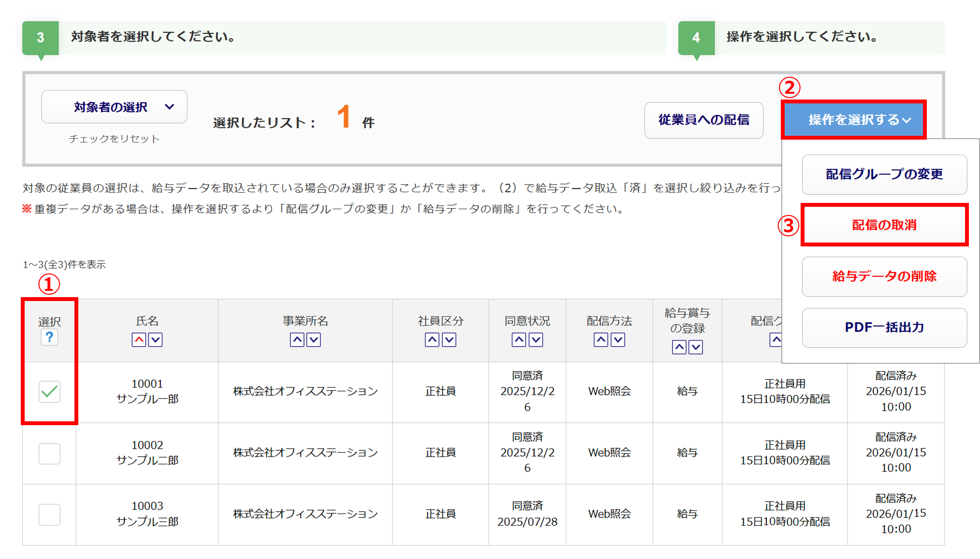Choose 配信の取消 from the menu
The height and width of the screenshot is (559, 980).
pos(884,225)
